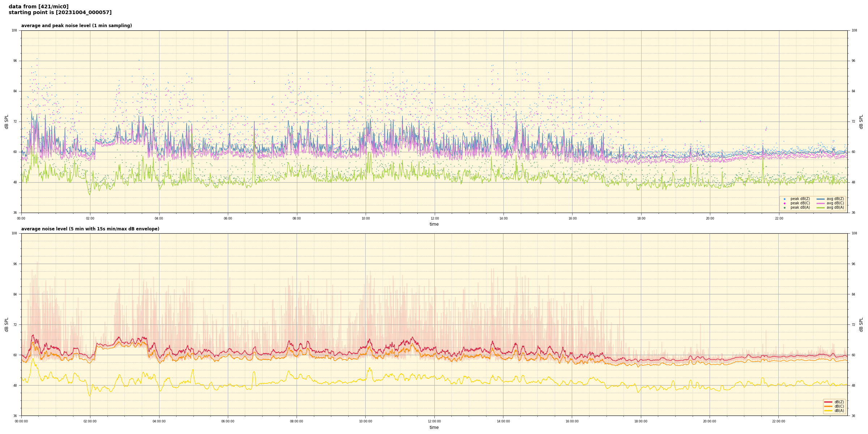
Task: Click the 06:00:00 tick on bottom chart
Action: [x=228, y=421]
